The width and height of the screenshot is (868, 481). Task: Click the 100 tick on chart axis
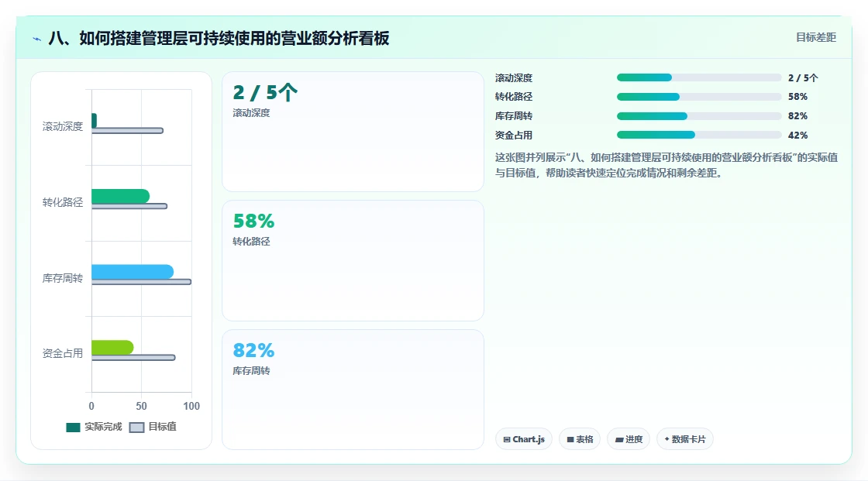pos(191,406)
